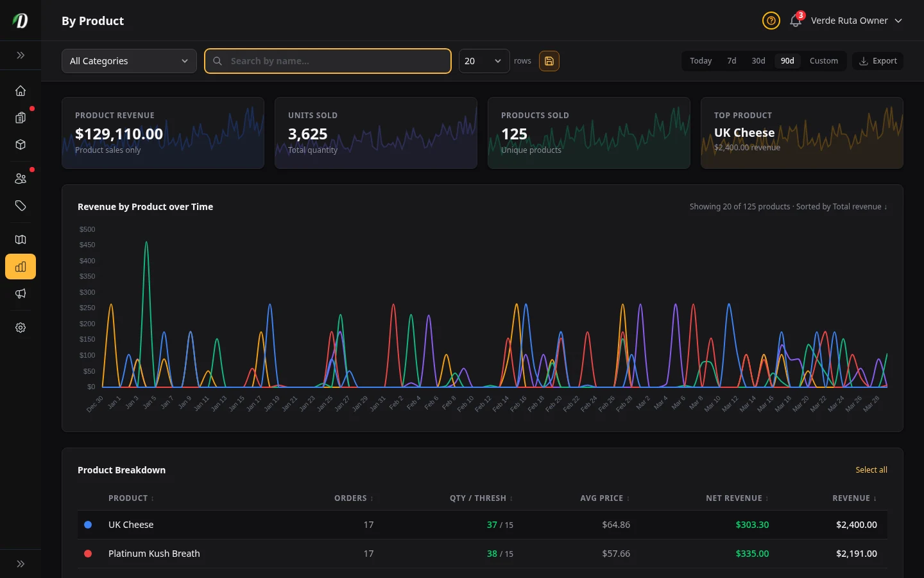The height and width of the screenshot is (578, 924).
Task: Open the notifications bell with badge 3
Action: click(x=795, y=21)
